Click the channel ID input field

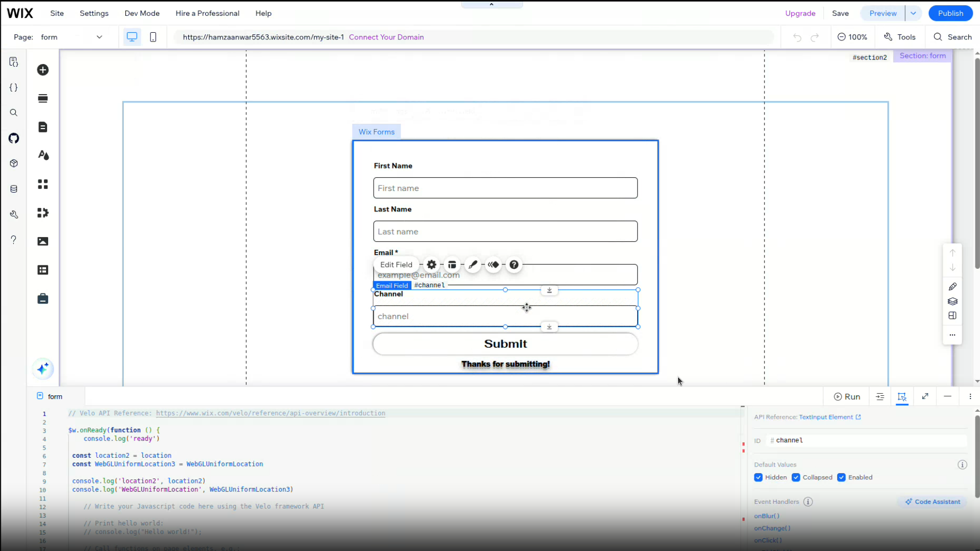pos(868,440)
